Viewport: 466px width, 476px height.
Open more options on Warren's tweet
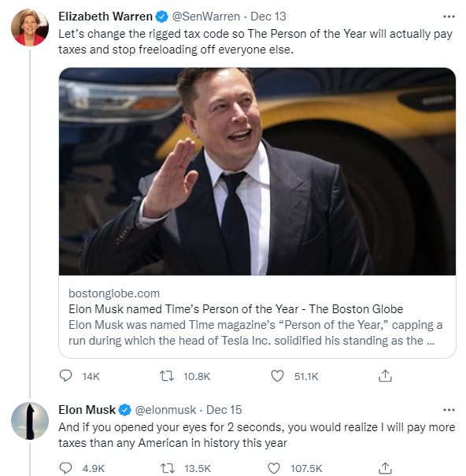449,17
